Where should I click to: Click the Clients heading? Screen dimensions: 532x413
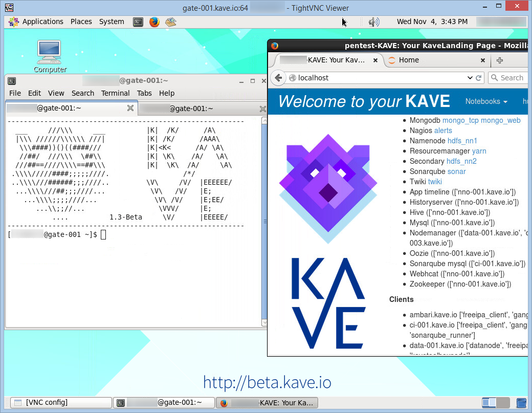coord(402,299)
